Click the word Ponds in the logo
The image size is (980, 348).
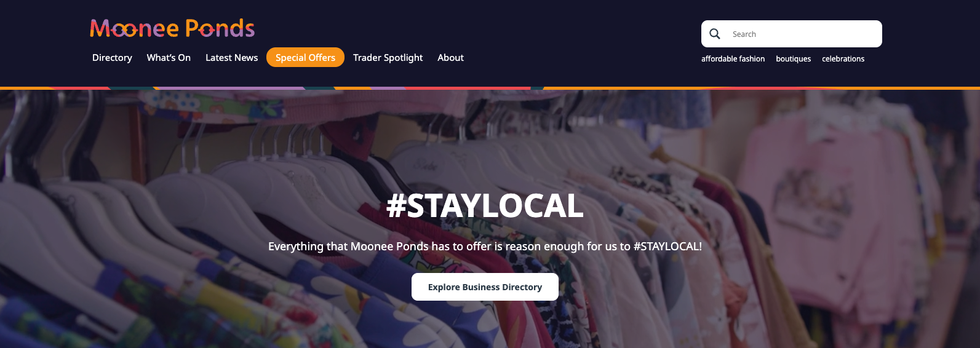coord(220,28)
